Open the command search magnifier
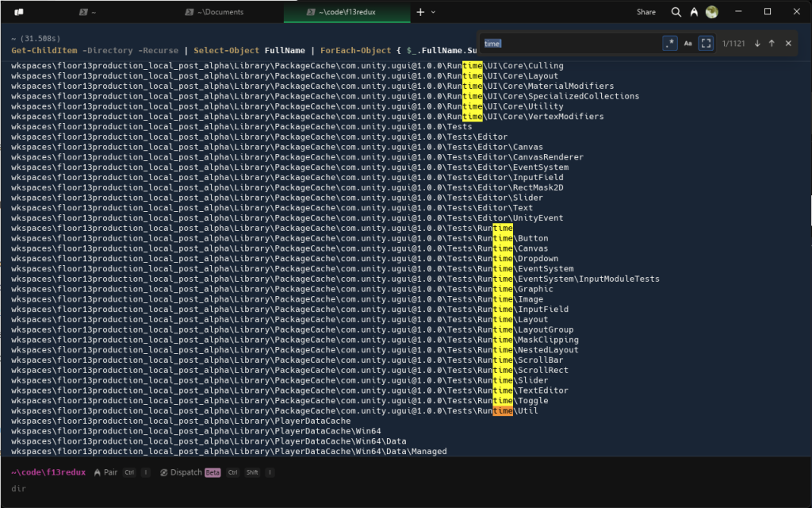Screen dimensions: 812x508 coord(676,12)
